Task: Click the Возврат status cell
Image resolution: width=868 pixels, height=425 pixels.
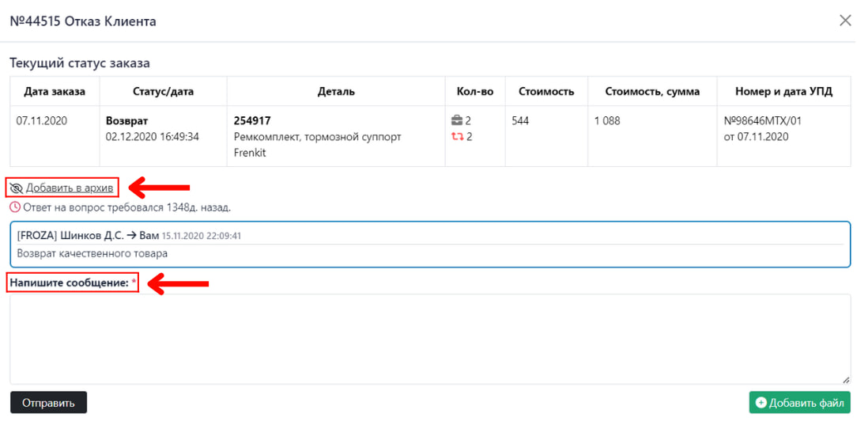Action: pos(164,136)
